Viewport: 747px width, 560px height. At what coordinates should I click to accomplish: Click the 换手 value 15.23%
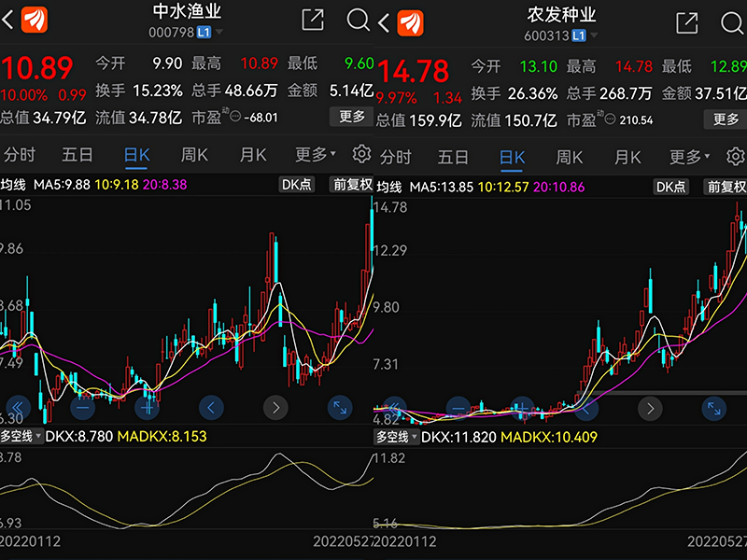point(158,91)
